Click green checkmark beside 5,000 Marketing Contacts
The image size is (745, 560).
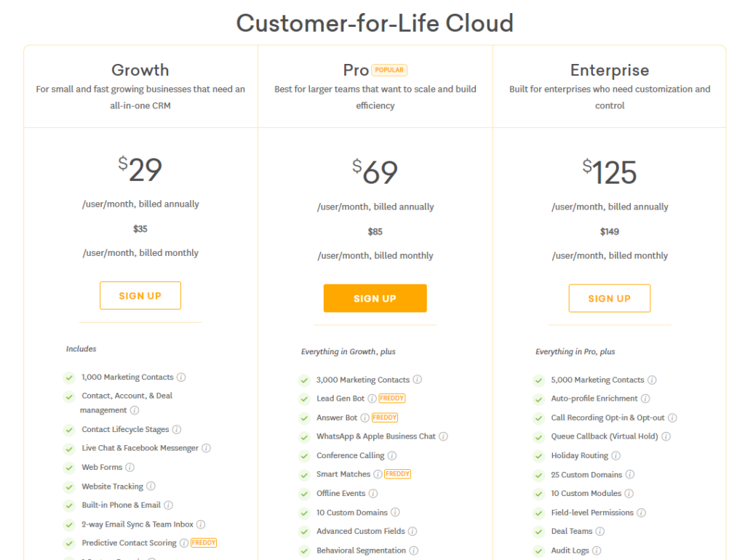point(539,380)
